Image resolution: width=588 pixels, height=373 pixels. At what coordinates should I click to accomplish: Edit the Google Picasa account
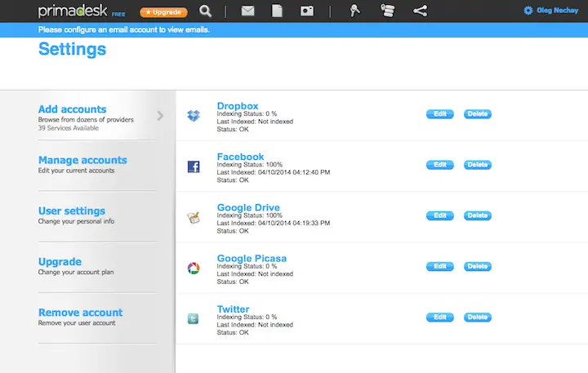440,266
